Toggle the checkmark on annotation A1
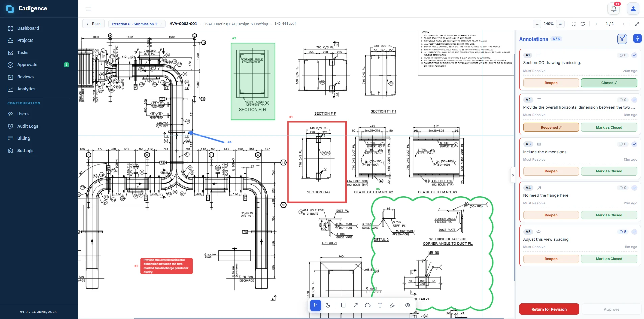644x319 pixels. (635, 55)
